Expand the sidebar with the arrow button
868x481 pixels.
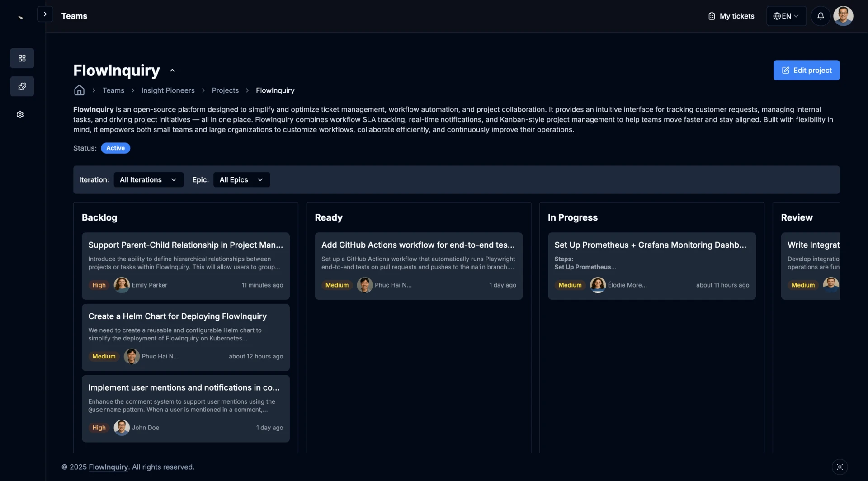point(45,14)
